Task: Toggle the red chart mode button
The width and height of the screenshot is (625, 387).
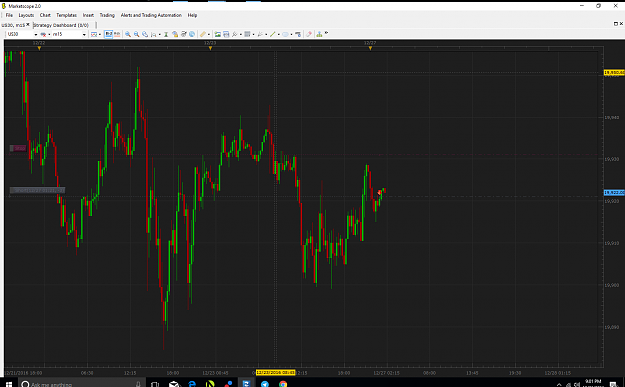Action: click(x=117, y=34)
